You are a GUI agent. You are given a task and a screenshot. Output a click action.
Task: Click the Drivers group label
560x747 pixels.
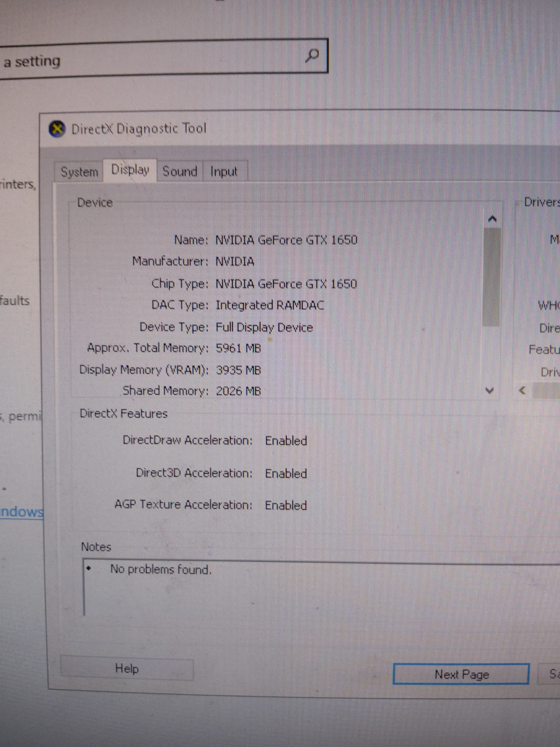542,202
